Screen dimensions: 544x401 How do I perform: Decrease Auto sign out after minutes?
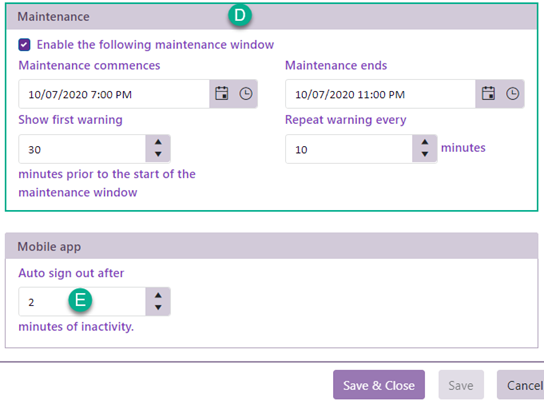point(158,307)
